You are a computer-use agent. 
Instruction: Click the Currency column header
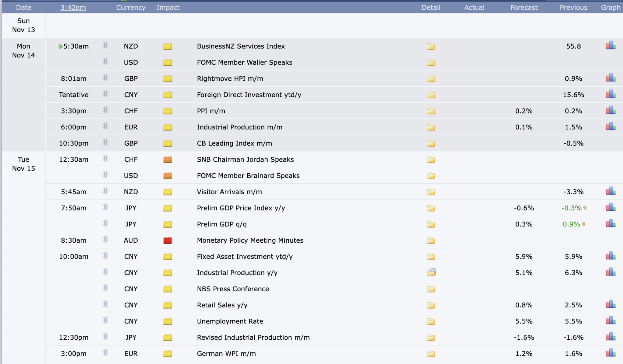click(x=131, y=8)
